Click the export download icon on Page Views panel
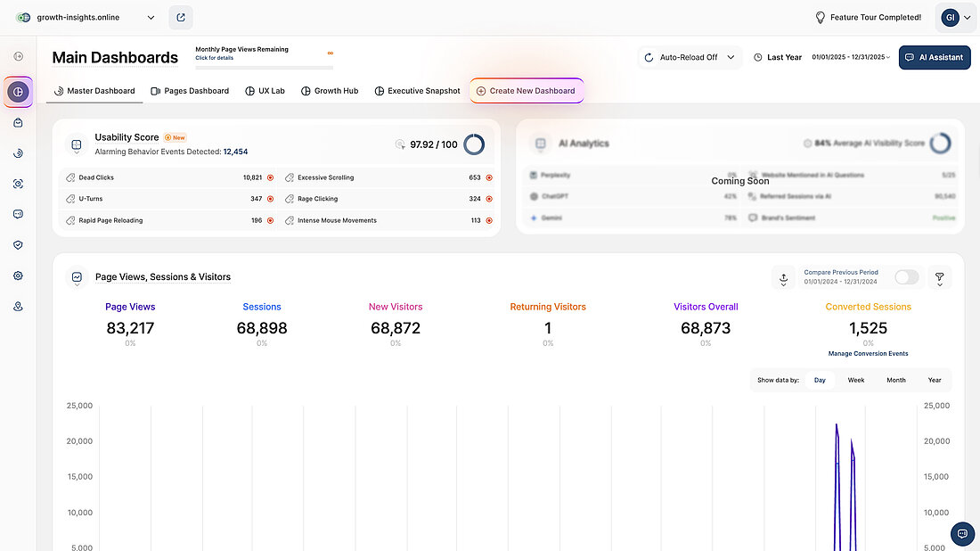980x551 pixels. tap(783, 277)
